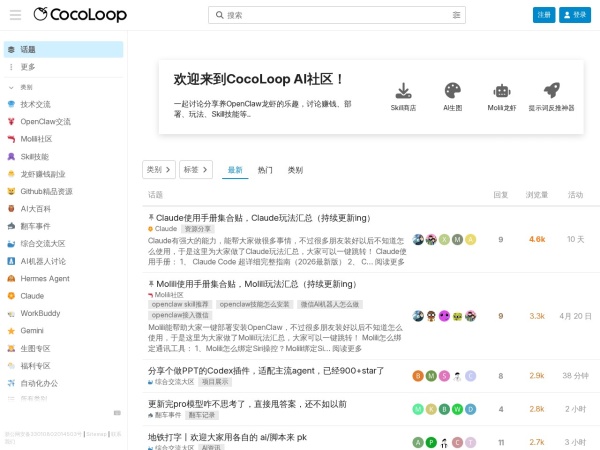Click green A avatar on 地铁打字 row

[x=418, y=443]
